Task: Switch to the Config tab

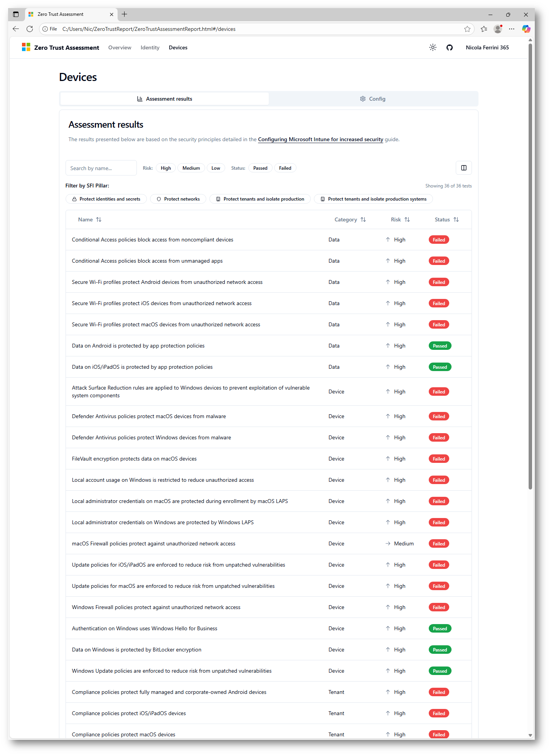Action: pyautogui.click(x=373, y=99)
